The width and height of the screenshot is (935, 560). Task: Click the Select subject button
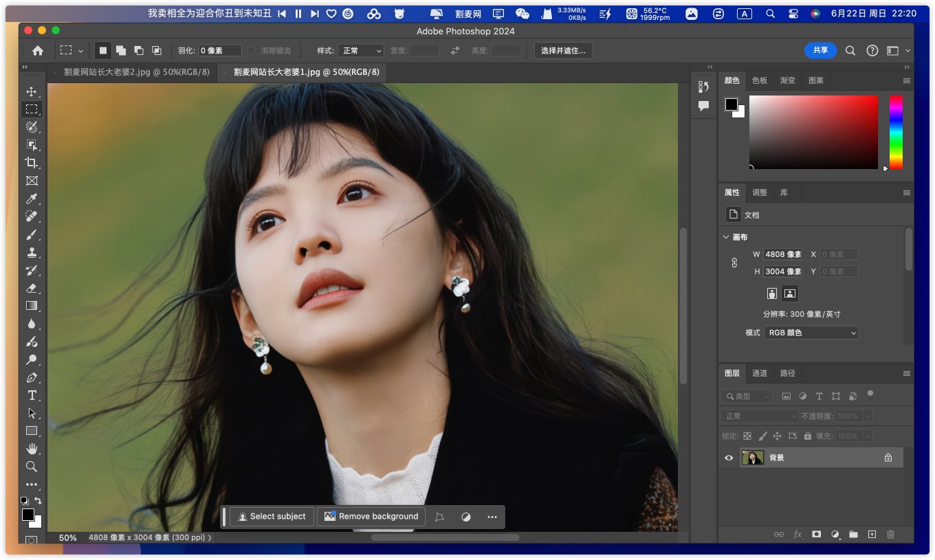[272, 517]
